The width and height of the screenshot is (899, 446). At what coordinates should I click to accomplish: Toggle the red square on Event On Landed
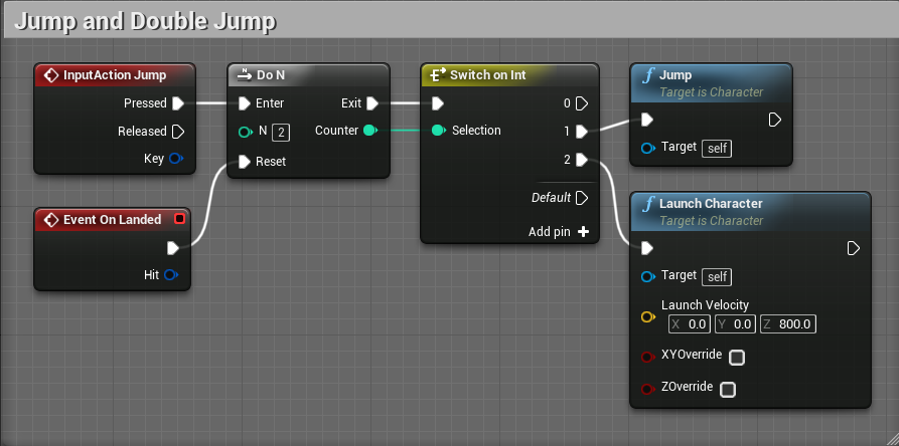click(179, 219)
